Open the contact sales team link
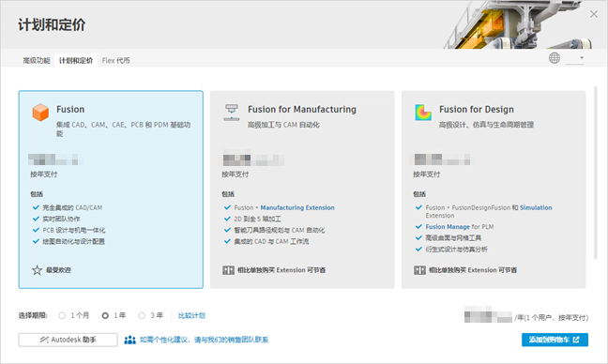 204,340
